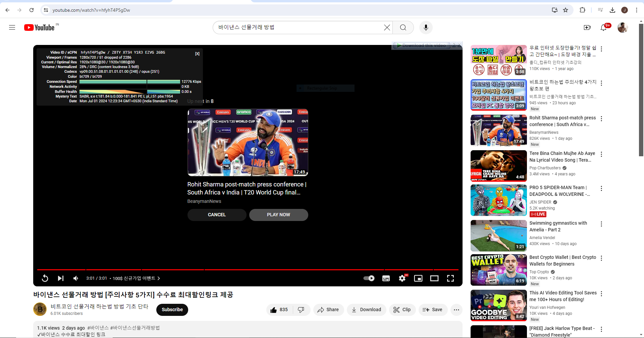Click Play Now for the next video

pos(278,215)
